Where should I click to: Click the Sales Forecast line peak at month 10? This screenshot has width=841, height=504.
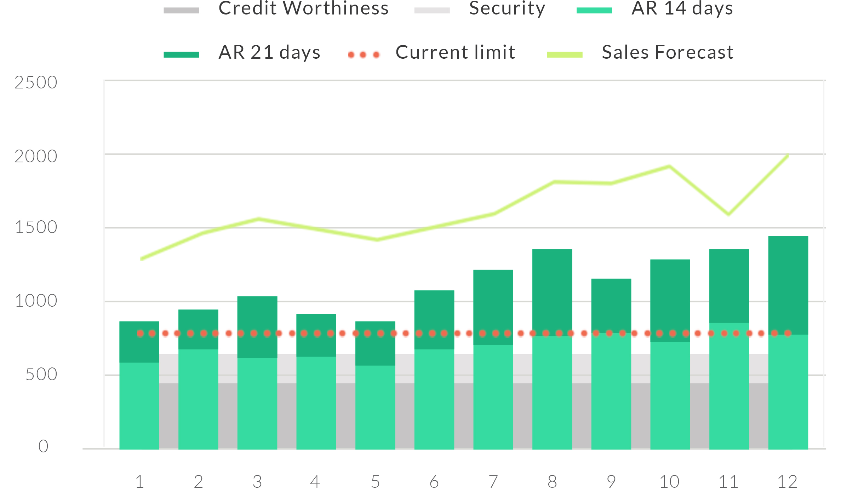(x=669, y=167)
